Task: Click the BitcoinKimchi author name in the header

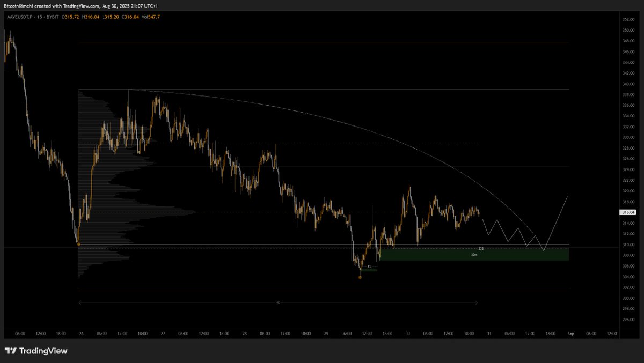Action: (x=18, y=5)
